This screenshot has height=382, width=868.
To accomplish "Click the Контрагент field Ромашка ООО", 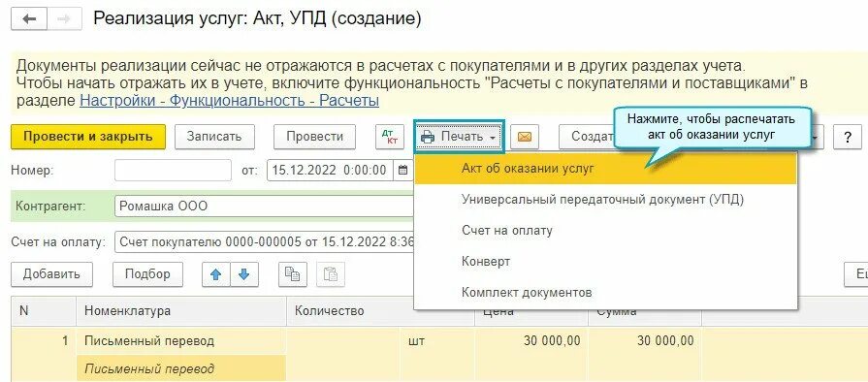I will tap(264, 207).
